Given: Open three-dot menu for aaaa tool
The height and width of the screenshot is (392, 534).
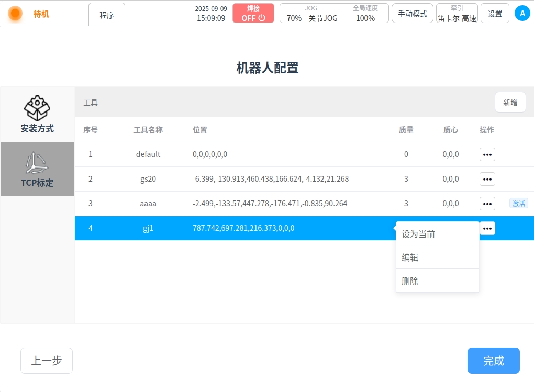Looking at the screenshot, I should pyautogui.click(x=487, y=204).
